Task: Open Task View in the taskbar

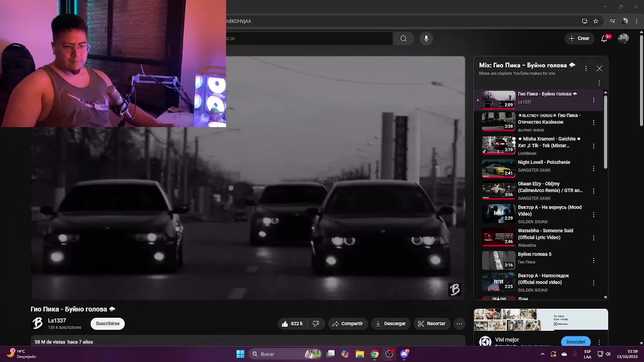Action: (331, 354)
